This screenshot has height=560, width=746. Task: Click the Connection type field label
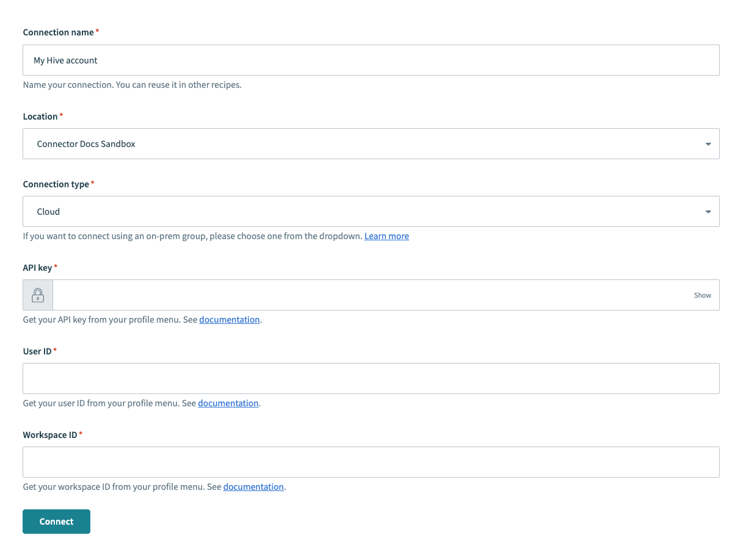(56, 184)
